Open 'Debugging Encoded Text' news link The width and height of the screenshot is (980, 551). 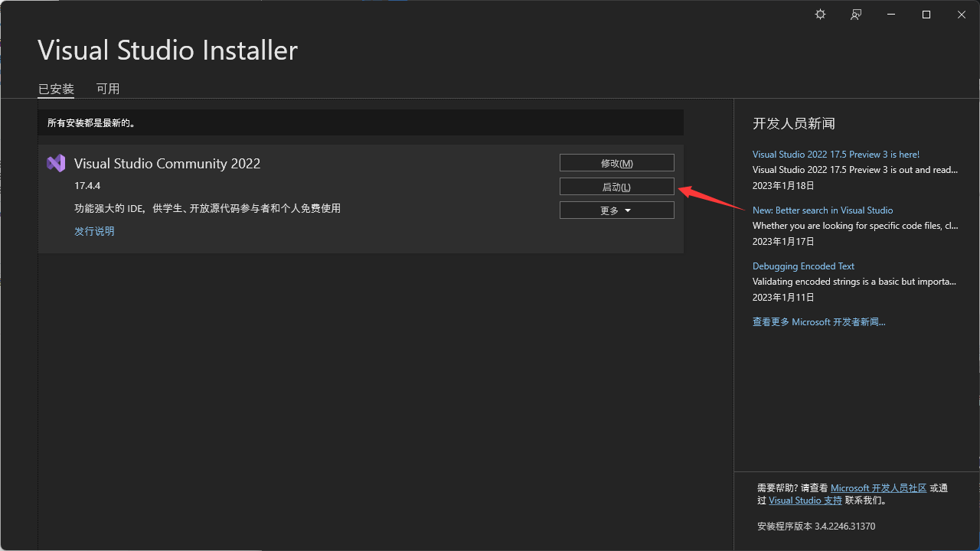803,266
